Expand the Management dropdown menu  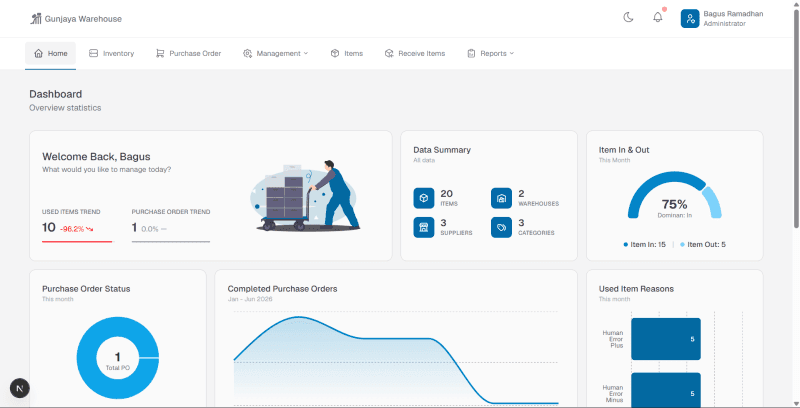pyautogui.click(x=276, y=54)
